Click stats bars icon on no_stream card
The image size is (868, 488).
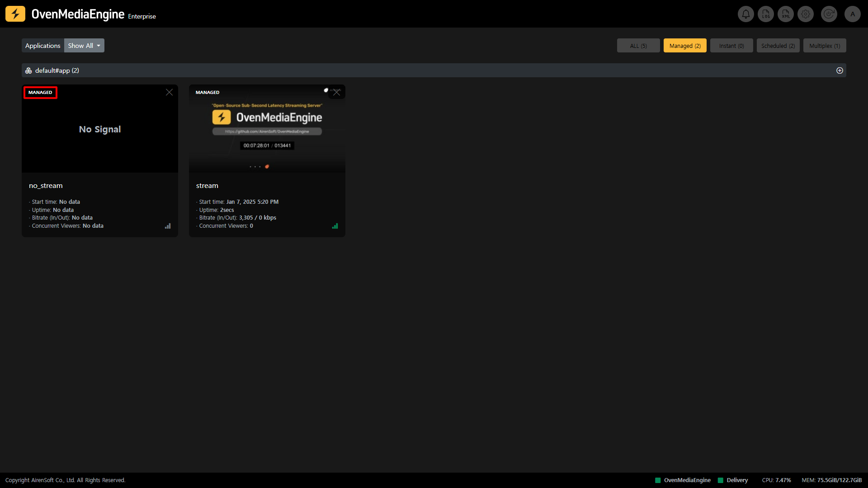pos(168,226)
